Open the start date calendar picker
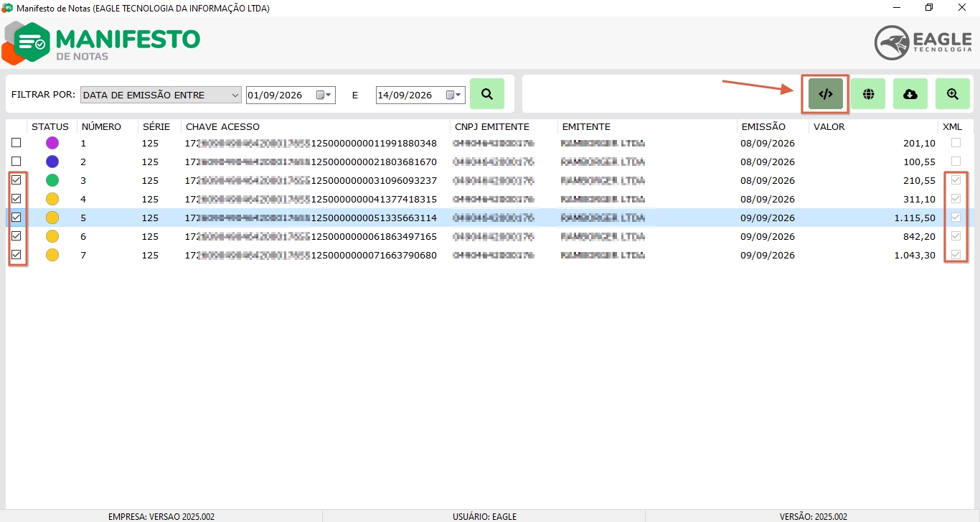This screenshot has width=980, height=522. pyautogui.click(x=325, y=95)
